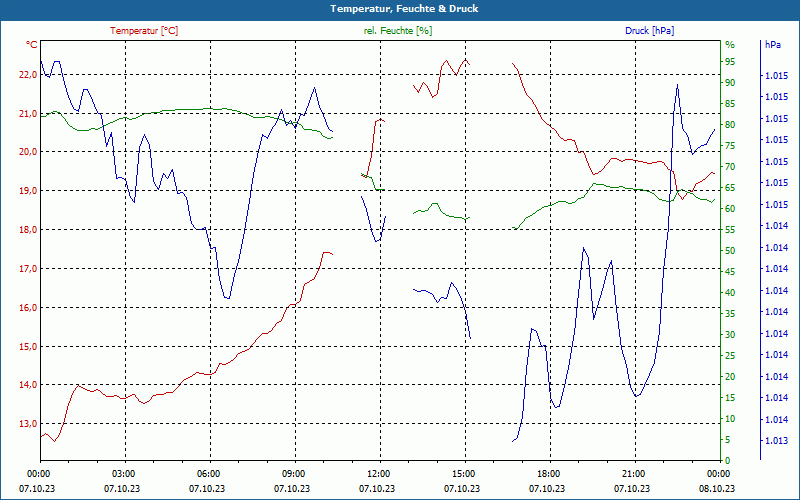This screenshot has width=800, height=500.
Task: Click the 20 humidity axis tick
Action: pyautogui.click(x=730, y=377)
